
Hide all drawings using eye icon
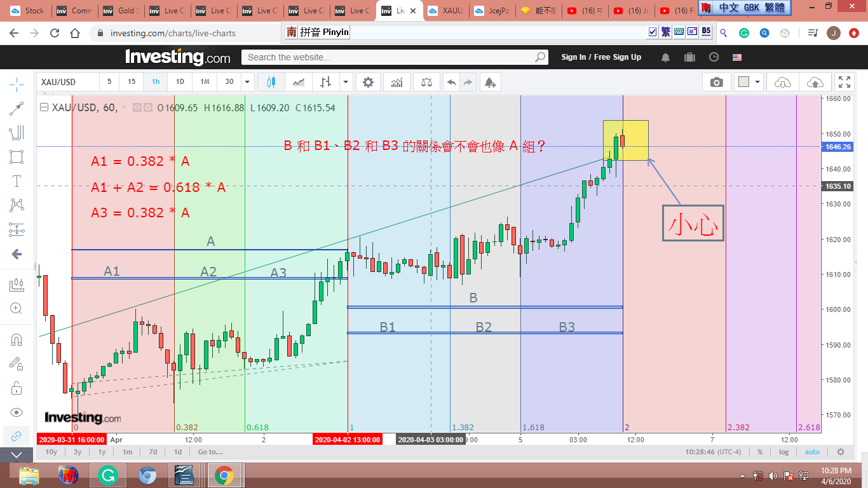click(17, 412)
